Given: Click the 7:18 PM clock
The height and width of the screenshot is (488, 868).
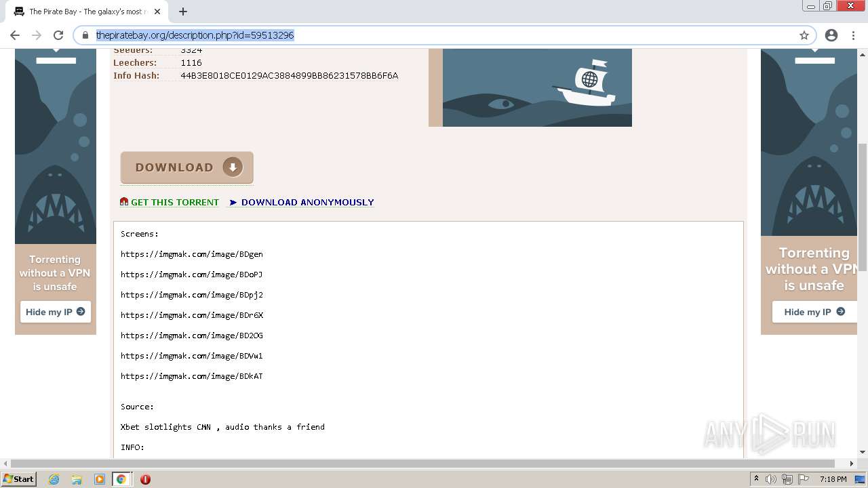Looking at the screenshot, I should [x=833, y=479].
